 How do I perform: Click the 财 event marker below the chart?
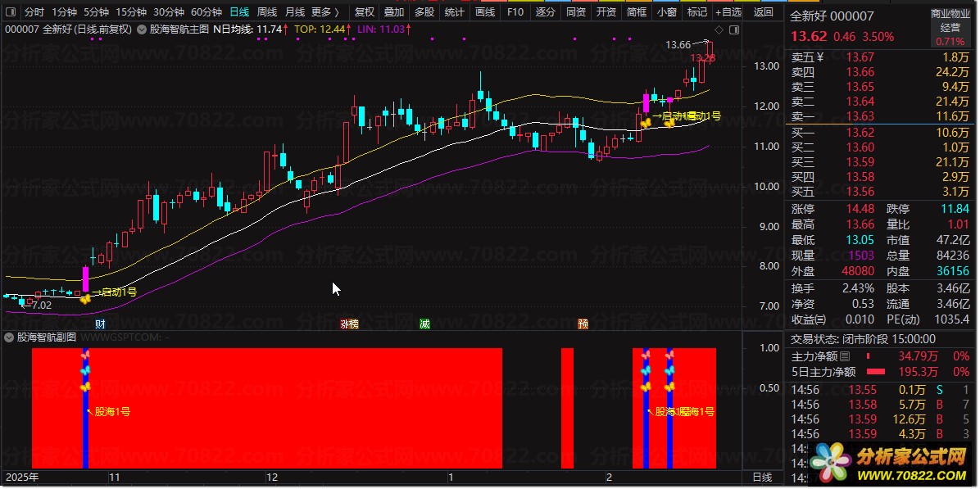point(100,324)
